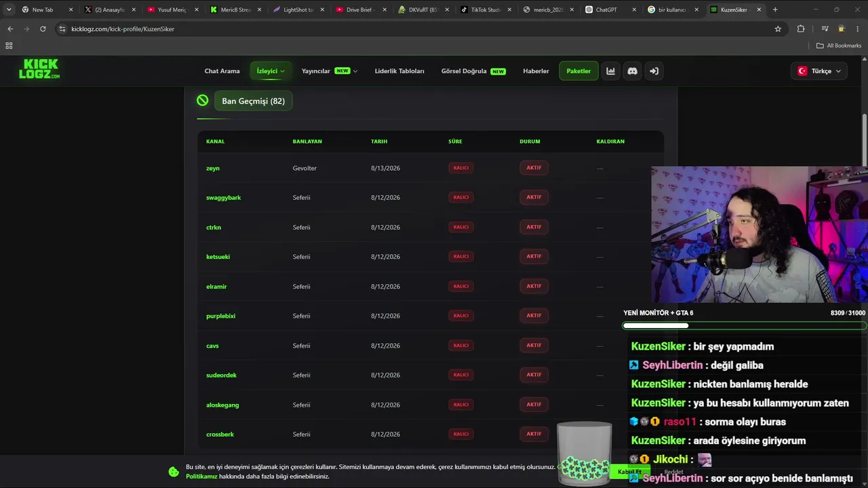Viewport: 868px width, 488px height.
Task: Open Haberler in the navbar
Action: click(x=536, y=70)
